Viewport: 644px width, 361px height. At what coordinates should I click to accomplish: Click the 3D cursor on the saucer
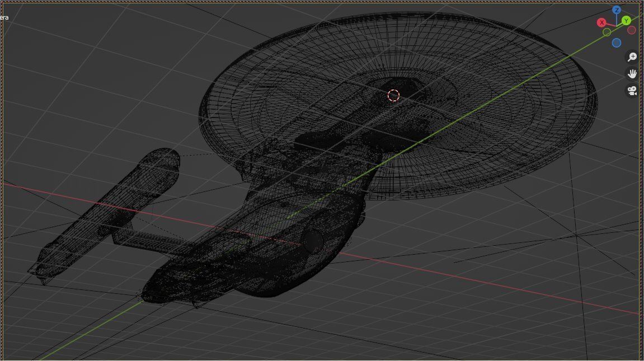point(393,96)
